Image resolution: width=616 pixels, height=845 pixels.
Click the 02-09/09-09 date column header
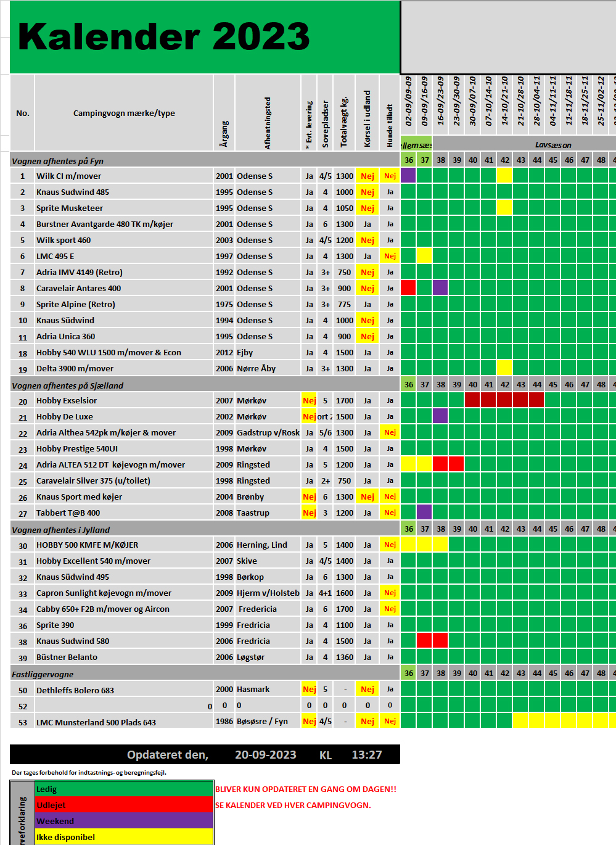pos(408,101)
